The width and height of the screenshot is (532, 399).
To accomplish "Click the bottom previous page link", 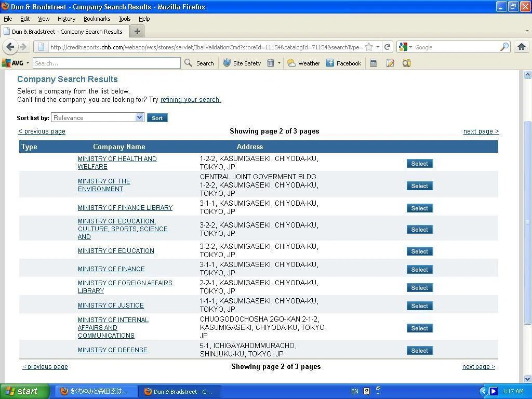I will tap(45, 367).
